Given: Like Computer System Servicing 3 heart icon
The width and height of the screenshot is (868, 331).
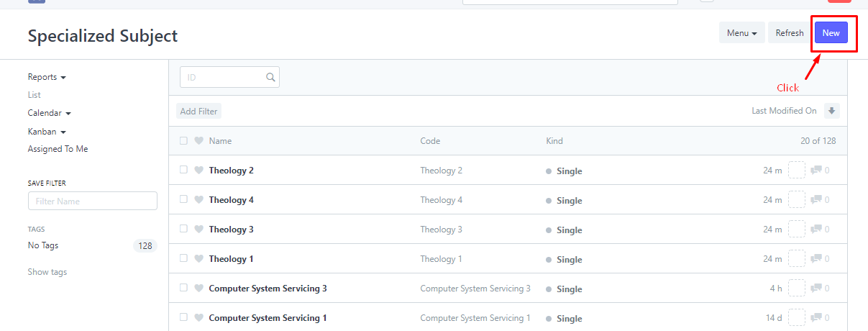Looking at the screenshot, I should (x=199, y=289).
